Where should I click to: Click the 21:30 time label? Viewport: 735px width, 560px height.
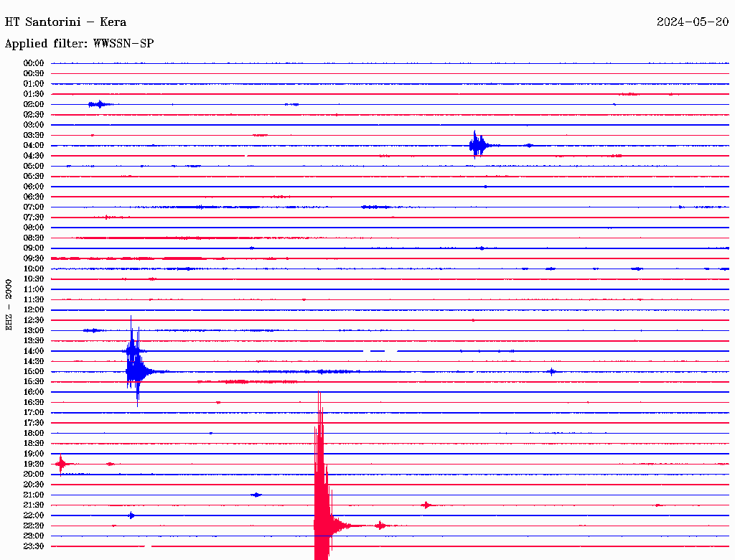pos(34,505)
